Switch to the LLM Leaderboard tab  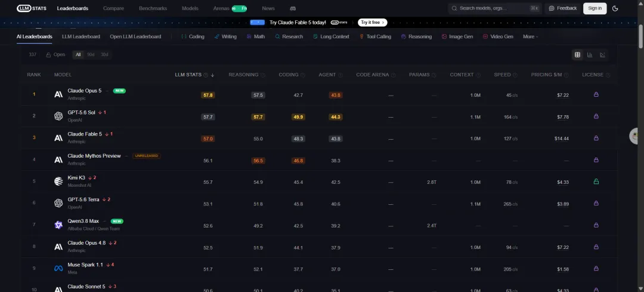click(81, 36)
